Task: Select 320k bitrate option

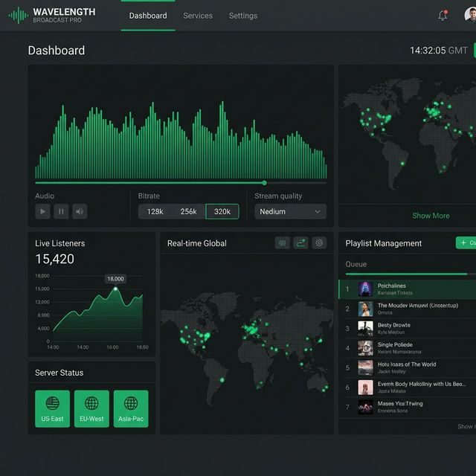Action: click(222, 211)
